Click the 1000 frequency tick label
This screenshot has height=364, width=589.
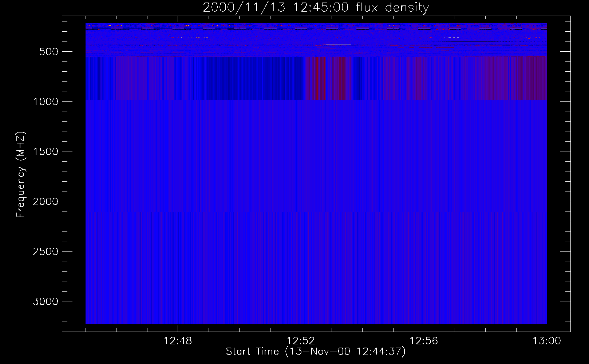coord(46,102)
